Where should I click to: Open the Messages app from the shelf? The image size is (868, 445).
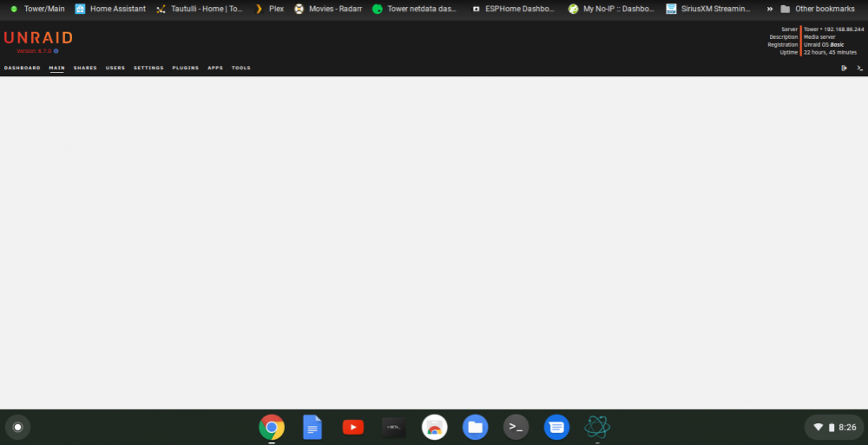tap(556, 428)
